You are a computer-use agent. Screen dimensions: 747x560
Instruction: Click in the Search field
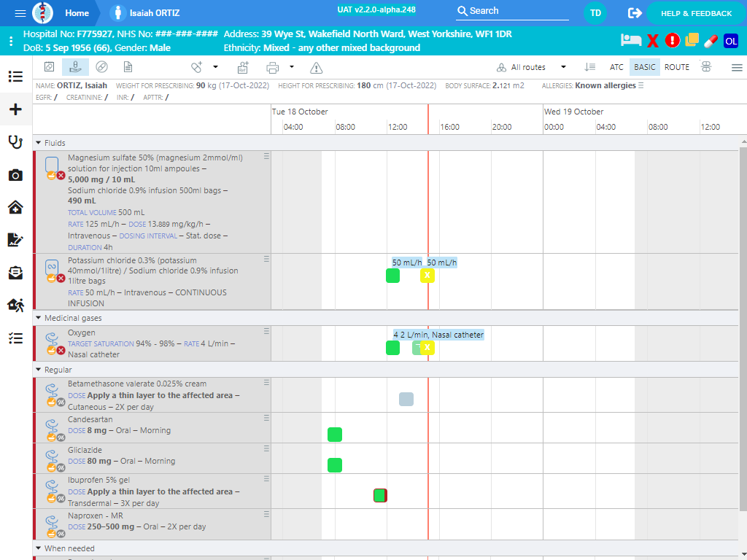click(512, 11)
